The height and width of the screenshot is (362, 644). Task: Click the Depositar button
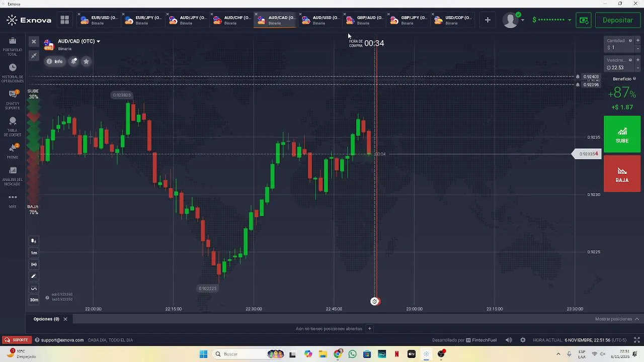pos(618,20)
